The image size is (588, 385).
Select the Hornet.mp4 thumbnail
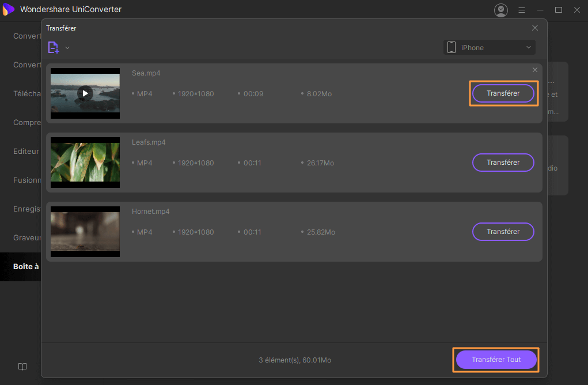[x=85, y=232]
